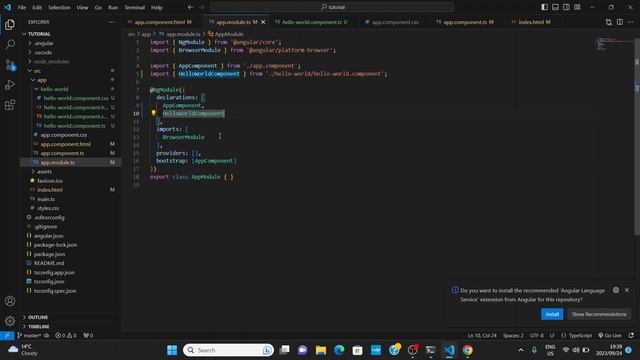The height and width of the screenshot is (360, 640).
Task: Click the errors and warnings status indicator
Action: (x=66, y=336)
